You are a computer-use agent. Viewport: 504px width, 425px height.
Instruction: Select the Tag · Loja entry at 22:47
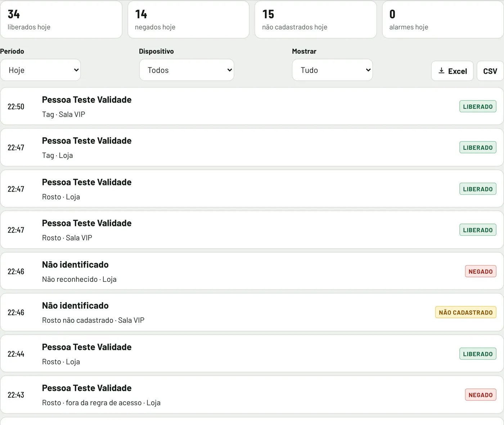click(252, 147)
